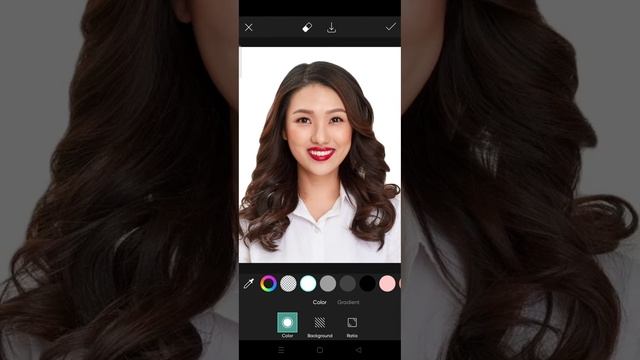Open the Ratio crop option
This screenshot has height=360, width=640.
(x=352, y=327)
